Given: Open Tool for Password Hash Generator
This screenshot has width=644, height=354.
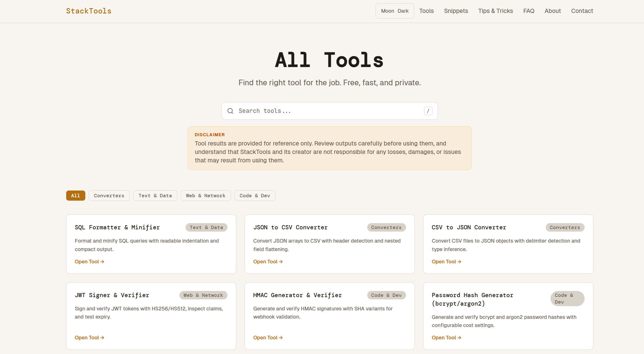Looking at the screenshot, I should click(447, 338).
